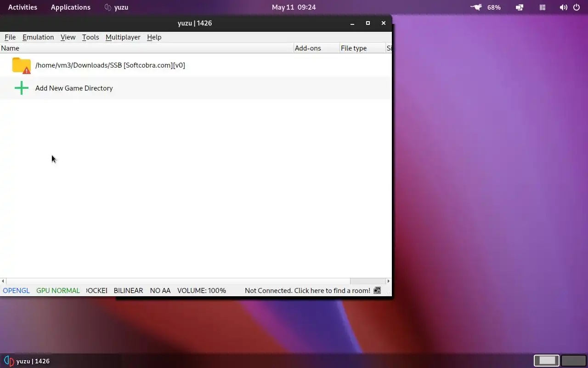Click the power icon in top bar

[x=577, y=7]
